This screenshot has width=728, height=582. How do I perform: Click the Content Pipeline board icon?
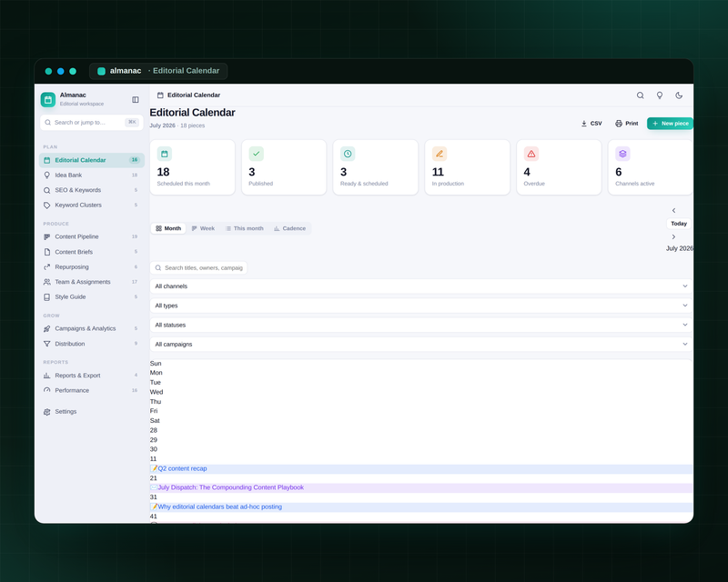[x=47, y=236]
